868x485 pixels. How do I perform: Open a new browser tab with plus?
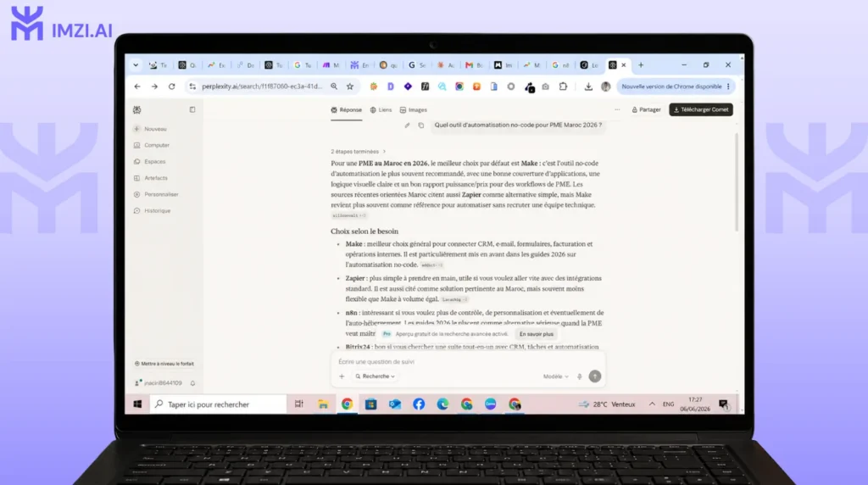[641, 65]
